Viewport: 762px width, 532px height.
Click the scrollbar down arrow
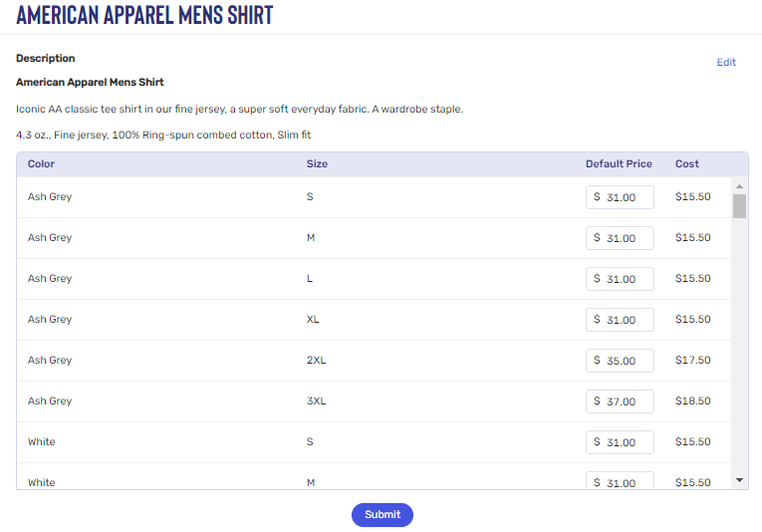click(x=739, y=480)
